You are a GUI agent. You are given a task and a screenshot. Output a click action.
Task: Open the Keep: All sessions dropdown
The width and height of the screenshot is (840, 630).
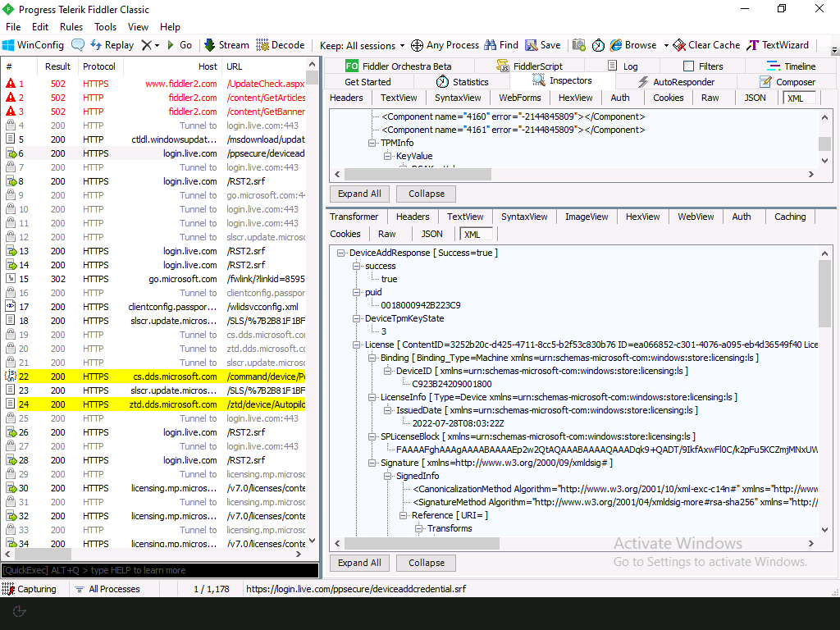(362, 45)
